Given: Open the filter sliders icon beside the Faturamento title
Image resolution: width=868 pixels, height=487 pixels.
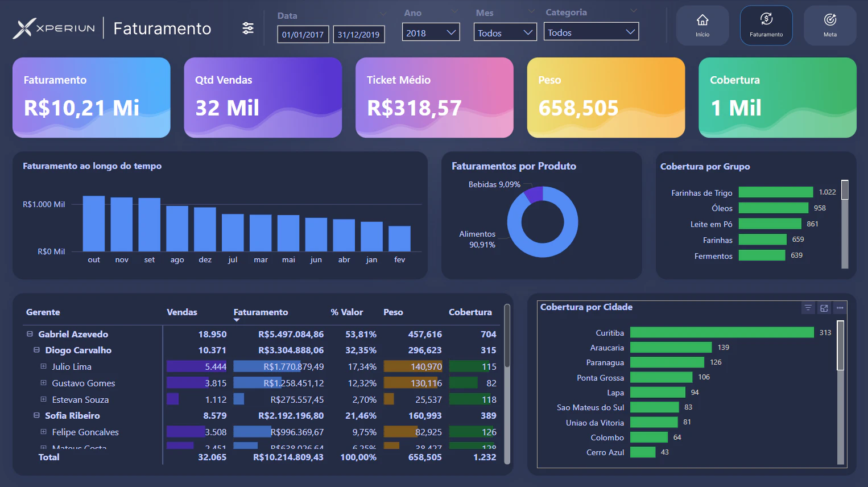Looking at the screenshot, I should [x=248, y=28].
